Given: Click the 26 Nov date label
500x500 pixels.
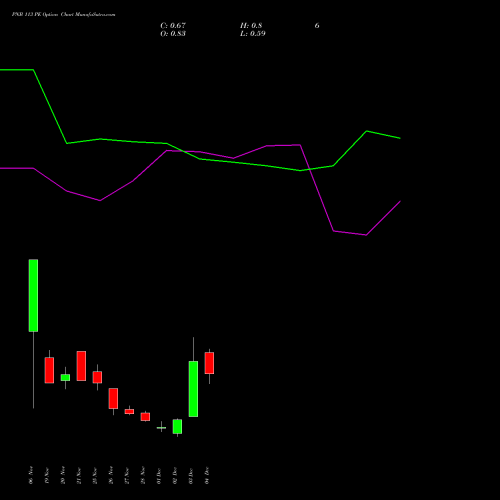Looking at the screenshot, I should (111, 475).
